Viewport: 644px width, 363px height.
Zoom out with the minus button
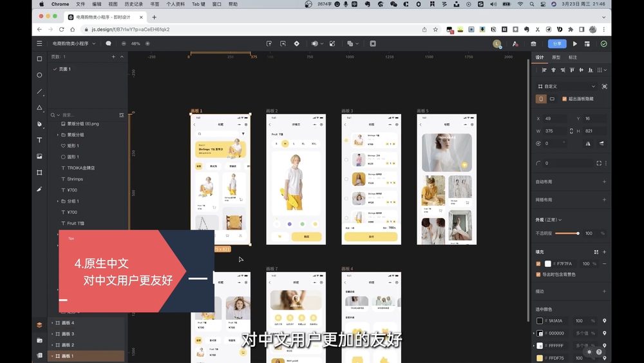124,43
